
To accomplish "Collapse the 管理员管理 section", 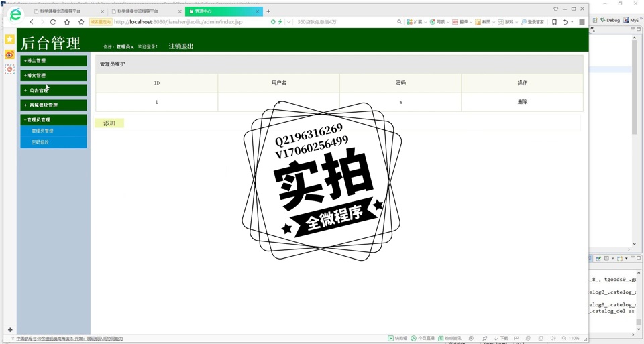I will click(54, 120).
